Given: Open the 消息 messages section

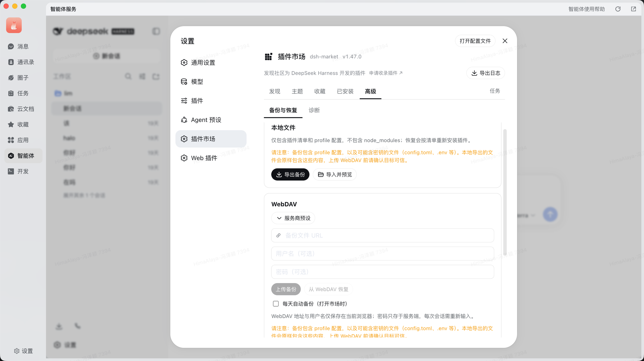Looking at the screenshot, I should point(23,46).
